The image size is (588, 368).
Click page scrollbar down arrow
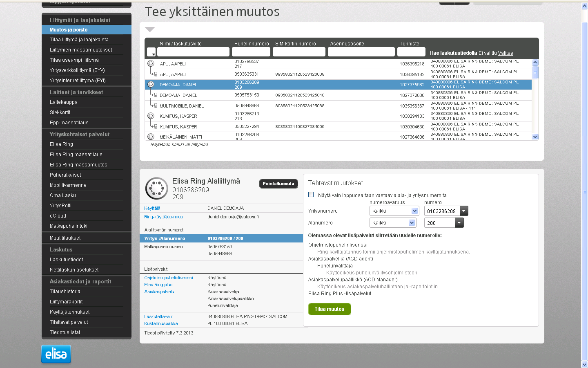pos(584,364)
